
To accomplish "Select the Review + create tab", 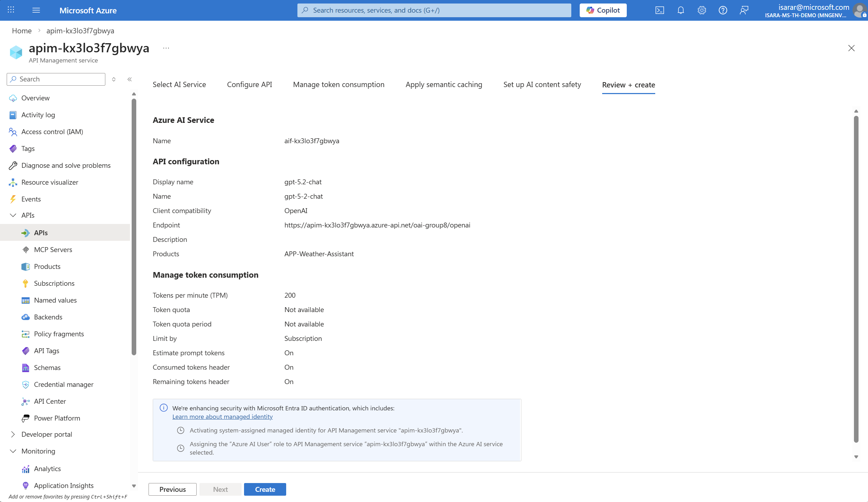I will coord(629,85).
